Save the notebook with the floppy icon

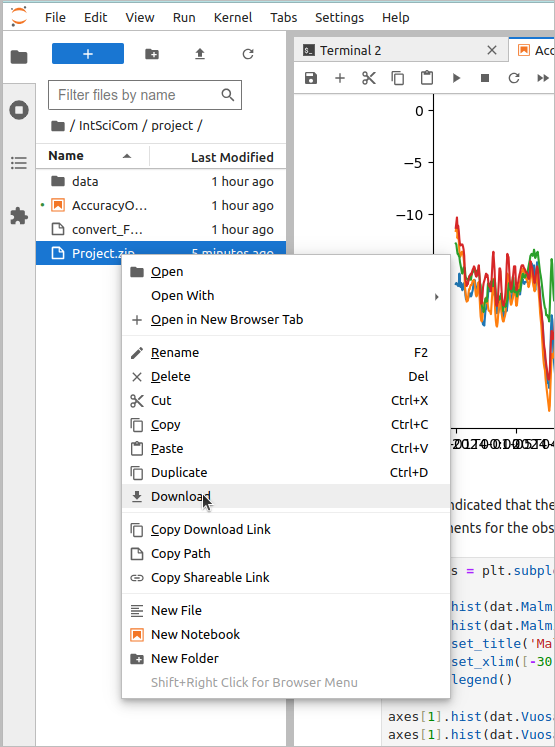click(x=311, y=78)
